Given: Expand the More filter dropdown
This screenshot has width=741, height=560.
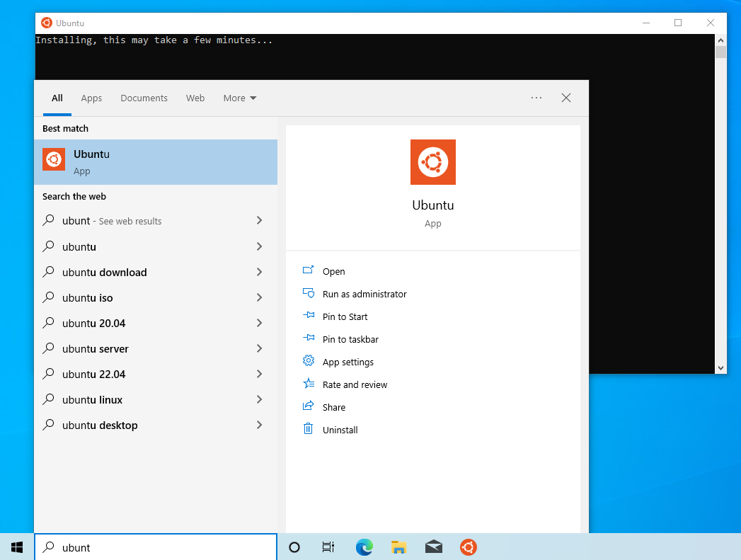Looking at the screenshot, I should [x=239, y=98].
